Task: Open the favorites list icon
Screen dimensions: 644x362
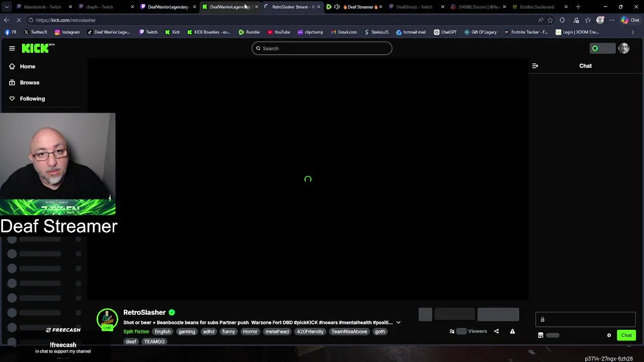Action: (x=588, y=20)
